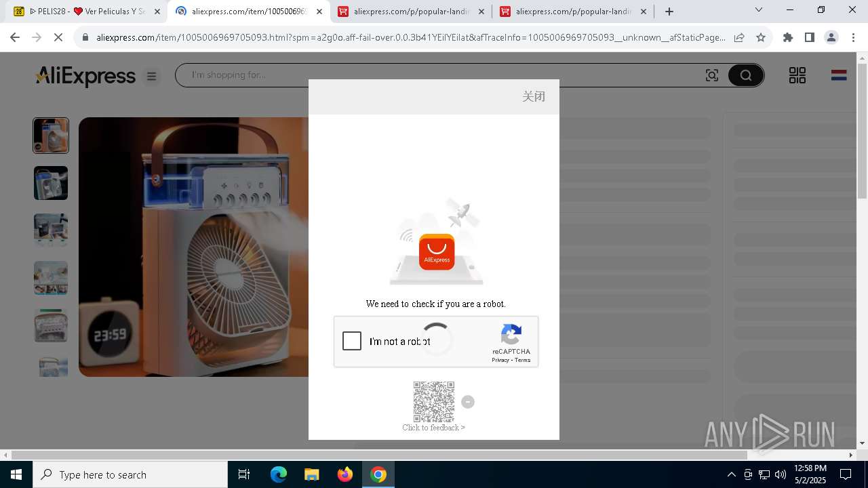This screenshot has height=488, width=868.
Task: Show hidden system tray icons
Action: coord(731,474)
